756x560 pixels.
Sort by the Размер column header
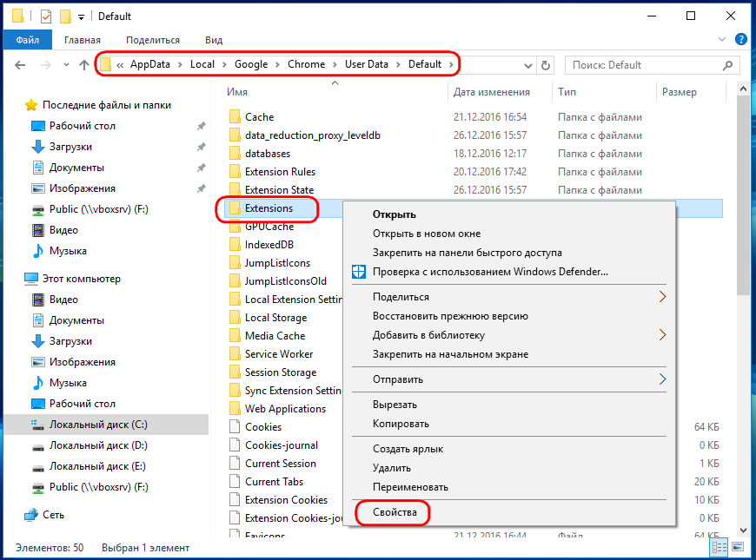coord(679,92)
